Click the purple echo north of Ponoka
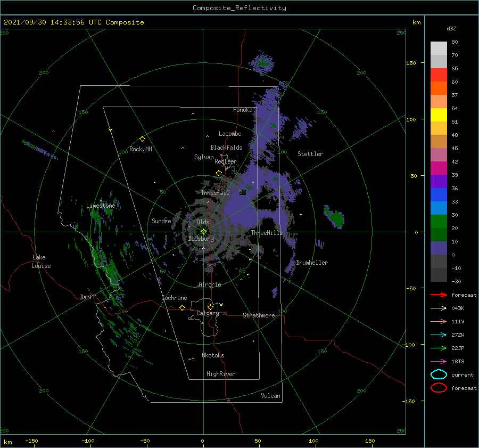This screenshot has height=448, width=479. point(262,63)
